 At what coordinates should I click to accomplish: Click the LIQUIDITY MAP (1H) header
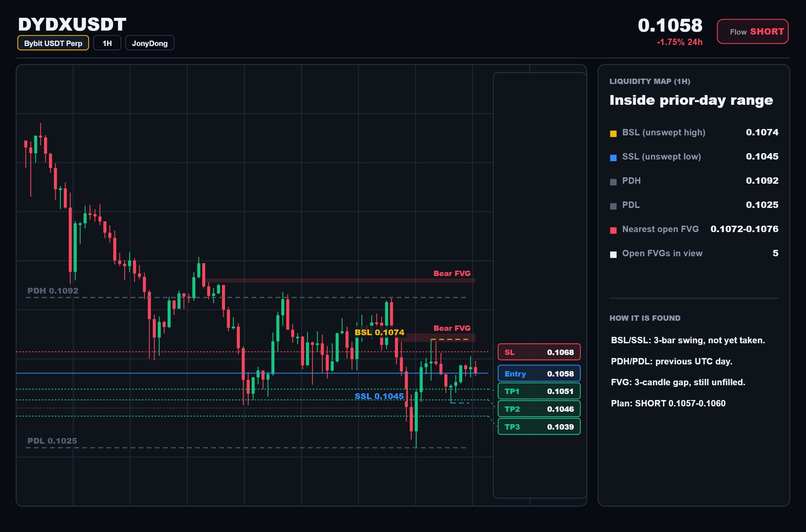pos(650,81)
